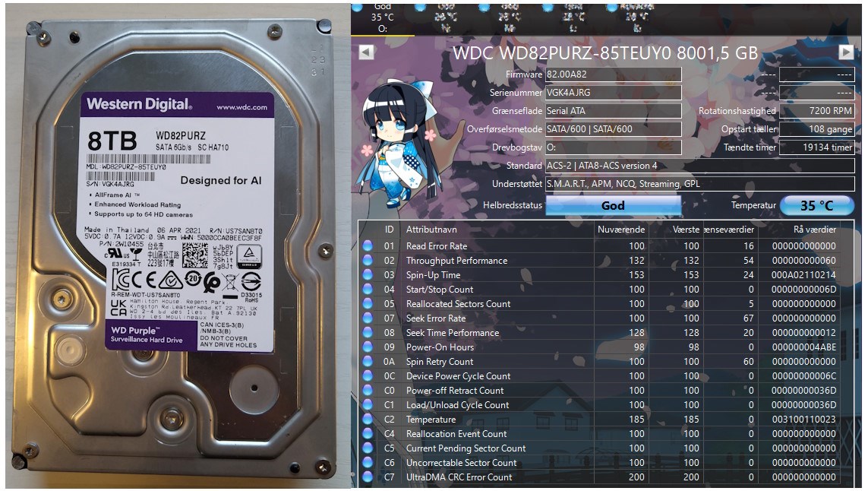
Task: Click the Drevbogstav field showing O:
Action: point(614,147)
